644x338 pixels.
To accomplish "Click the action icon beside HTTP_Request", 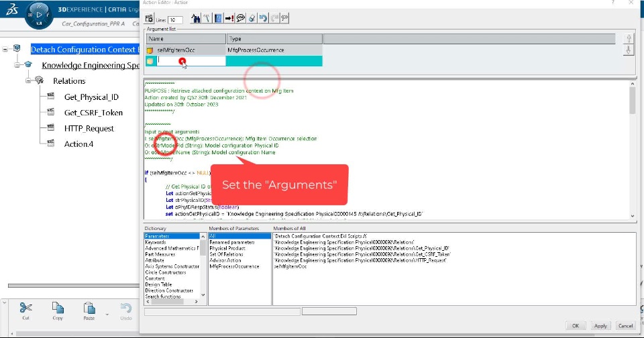I will [51, 127].
